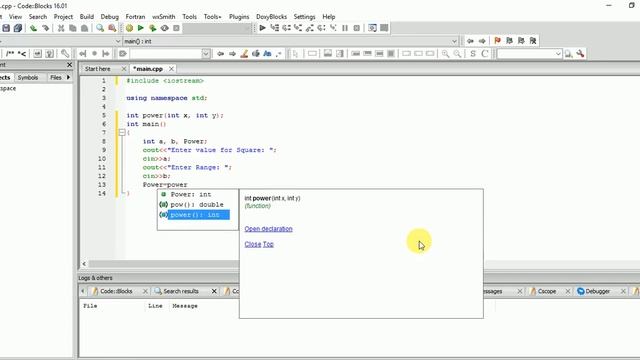This screenshot has height=360, width=640.
Task: Click the Copy toolbar icon
Action: pyautogui.click(x=73, y=28)
